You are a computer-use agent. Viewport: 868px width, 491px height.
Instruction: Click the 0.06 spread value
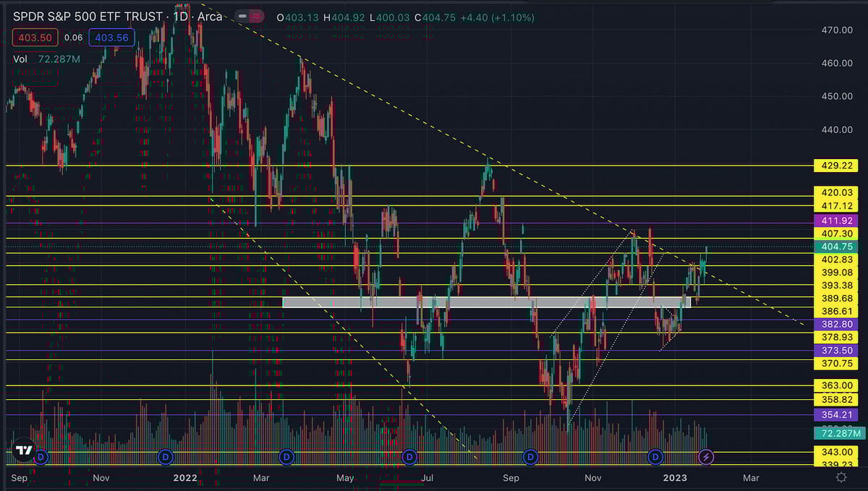click(73, 38)
